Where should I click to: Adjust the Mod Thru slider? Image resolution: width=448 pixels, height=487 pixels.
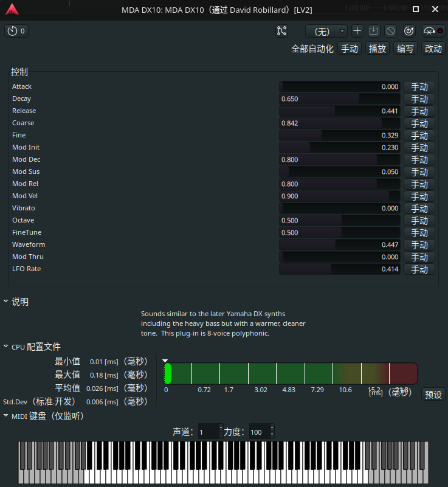[340, 257]
